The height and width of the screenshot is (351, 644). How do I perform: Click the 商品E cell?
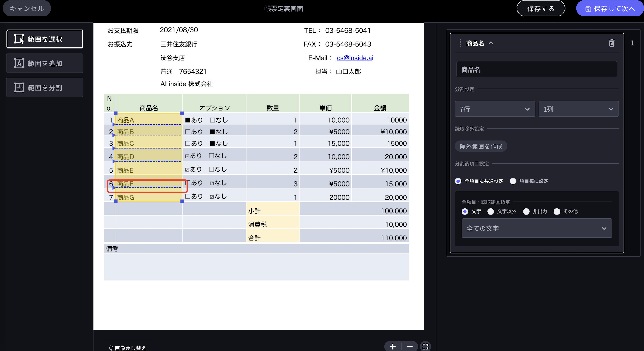click(149, 168)
